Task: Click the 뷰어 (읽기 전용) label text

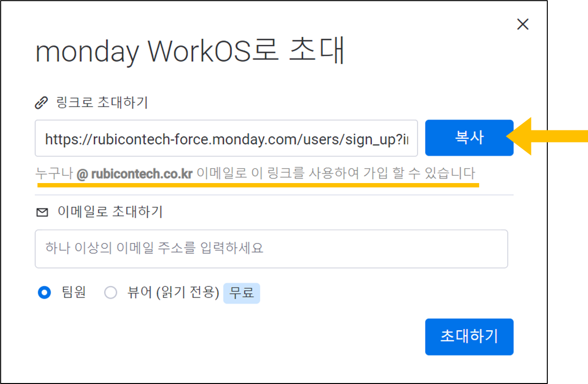Action: (173, 293)
